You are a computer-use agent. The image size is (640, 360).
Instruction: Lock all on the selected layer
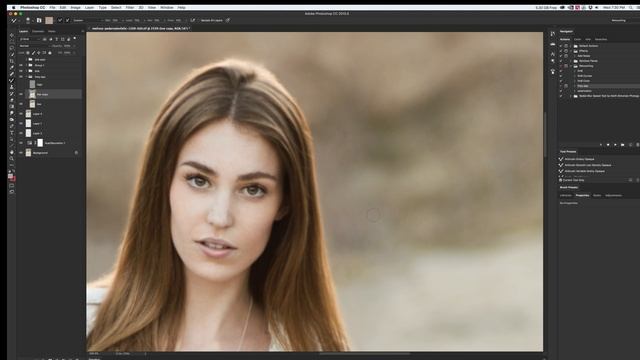point(50,53)
